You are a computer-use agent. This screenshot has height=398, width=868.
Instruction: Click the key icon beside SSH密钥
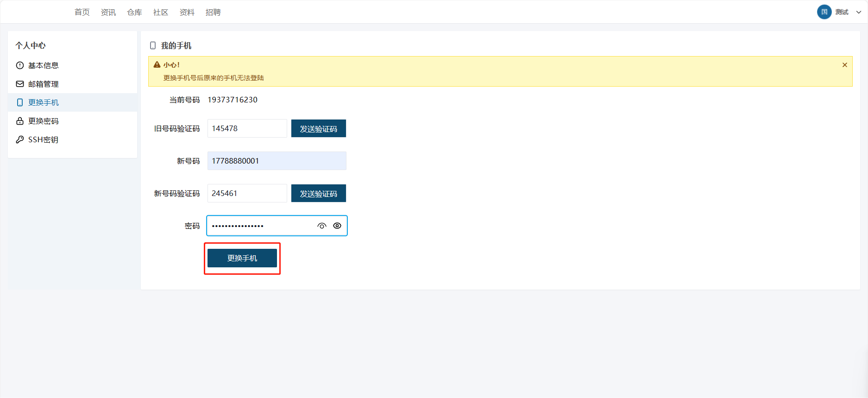point(20,139)
